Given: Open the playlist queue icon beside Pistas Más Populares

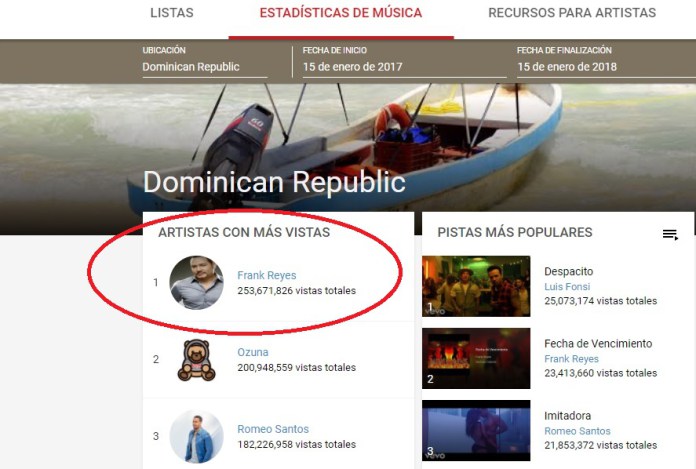Looking at the screenshot, I should point(670,235).
